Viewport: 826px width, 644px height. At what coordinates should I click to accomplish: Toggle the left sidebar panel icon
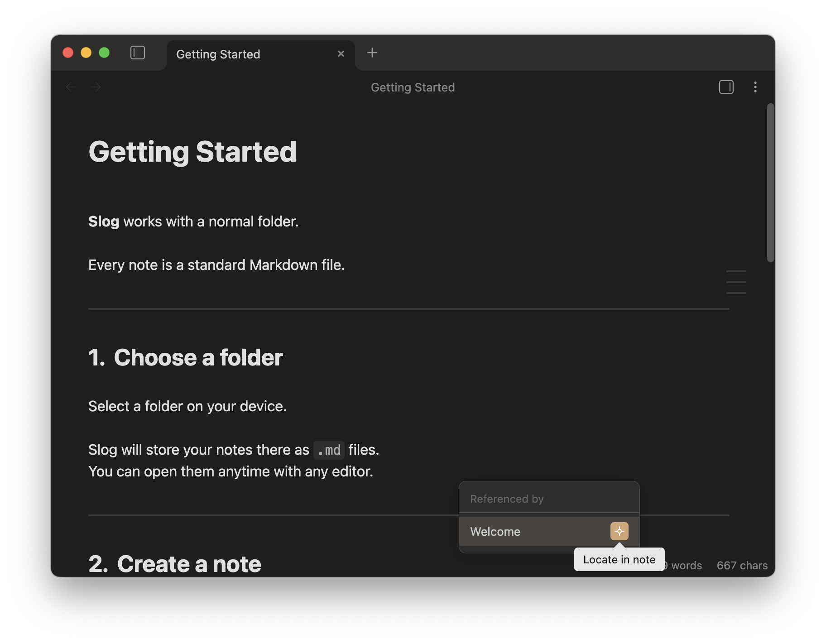[x=138, y=53]
